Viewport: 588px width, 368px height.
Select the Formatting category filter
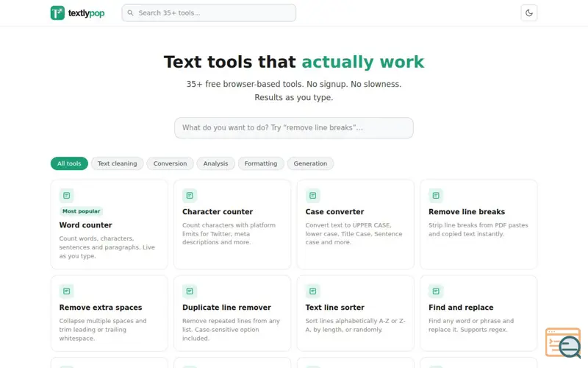click(261, 163)
